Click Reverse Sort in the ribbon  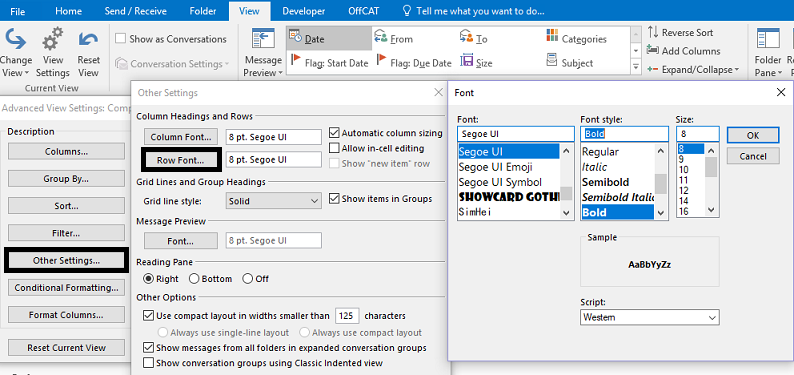680,32
